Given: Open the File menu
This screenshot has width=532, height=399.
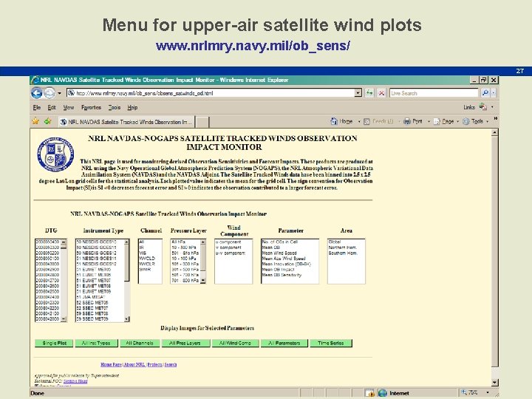Looking at the screenshot, I should coord(37,108).
